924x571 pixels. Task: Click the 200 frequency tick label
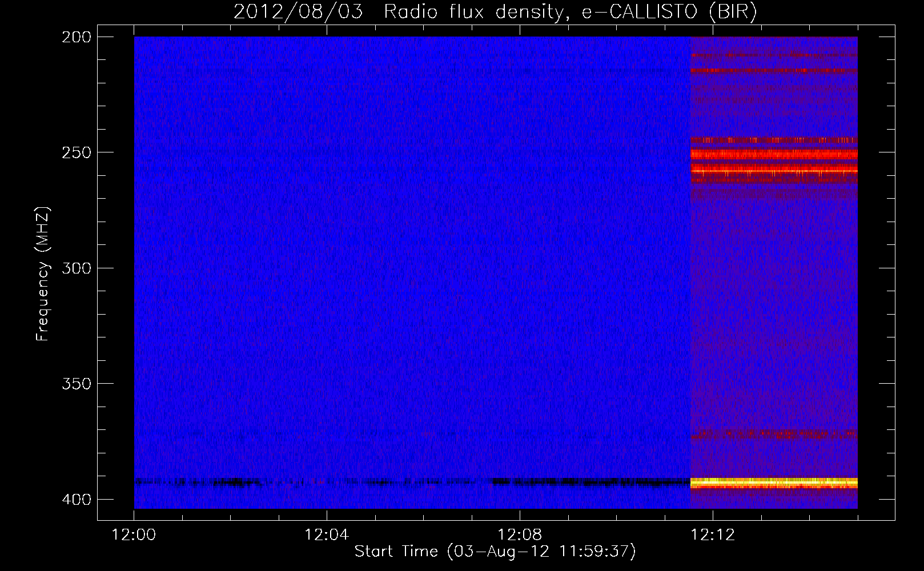tap(77, 37)
